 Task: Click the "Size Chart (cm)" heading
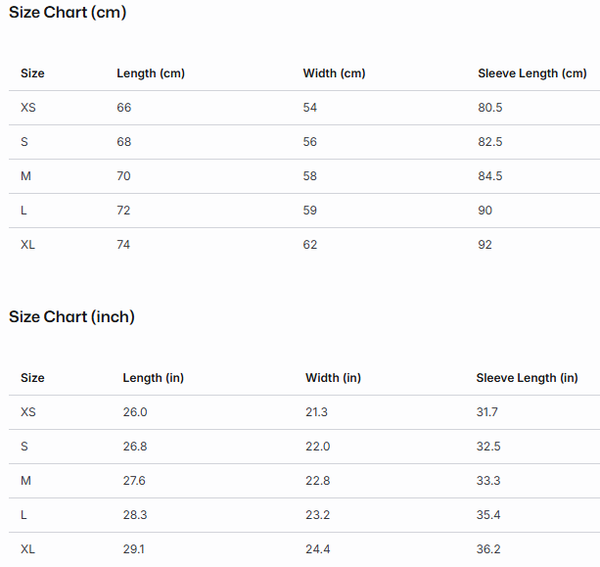click(x=68, y=13)
